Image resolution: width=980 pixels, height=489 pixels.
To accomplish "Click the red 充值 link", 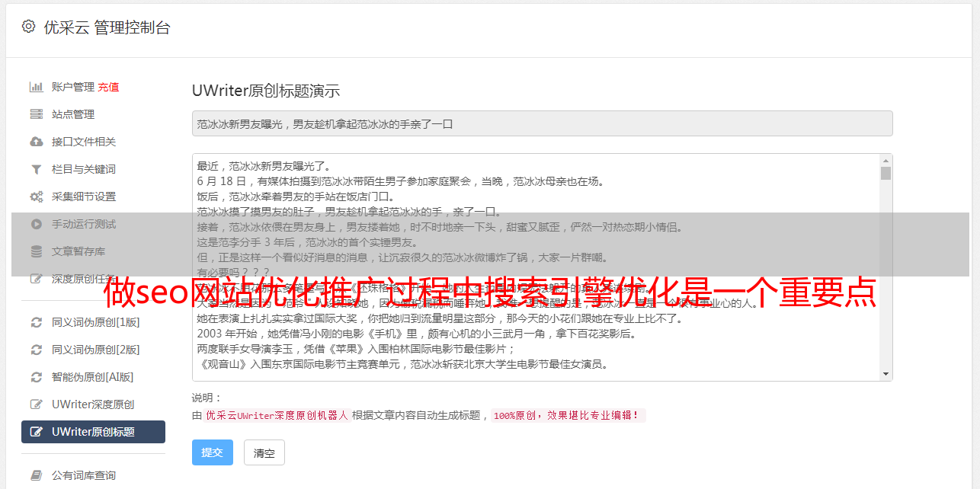I will click(x=108, y=87).
